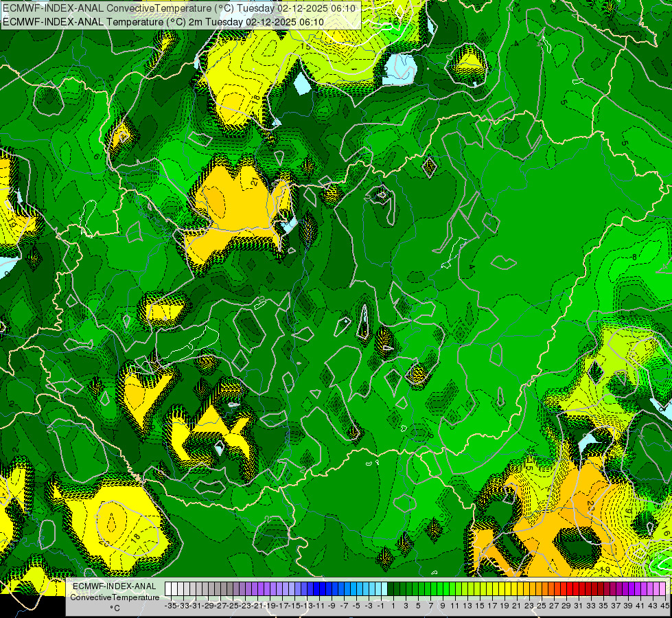Click the -35 legend tick label
This screenshot has width=672, height=618.
170,606
